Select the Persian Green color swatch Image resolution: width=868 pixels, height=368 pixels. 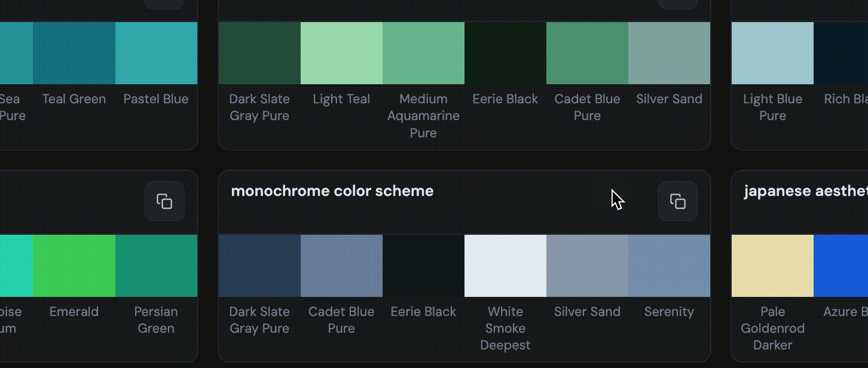point(156,266)
